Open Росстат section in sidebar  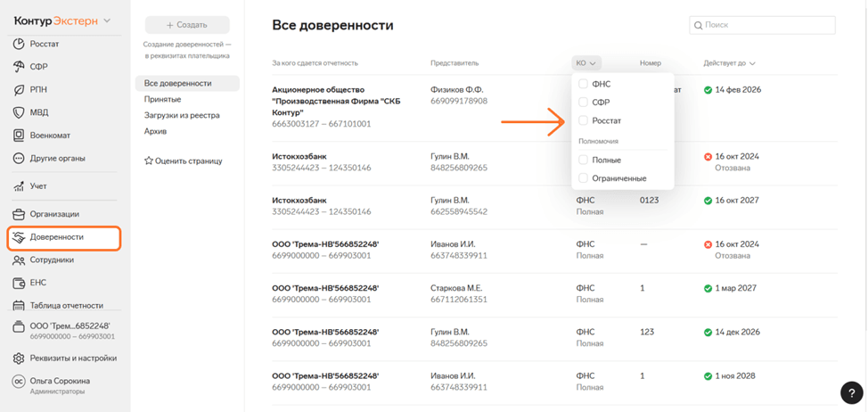(43, 44)
